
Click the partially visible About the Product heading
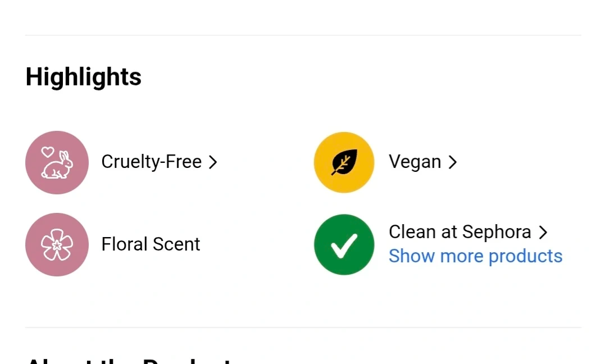click(129, 360)
